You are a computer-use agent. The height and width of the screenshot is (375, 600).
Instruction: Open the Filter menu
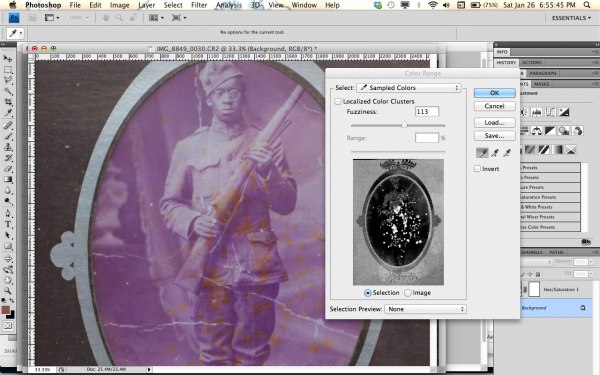pyautogui.click(x=199, y=5)
